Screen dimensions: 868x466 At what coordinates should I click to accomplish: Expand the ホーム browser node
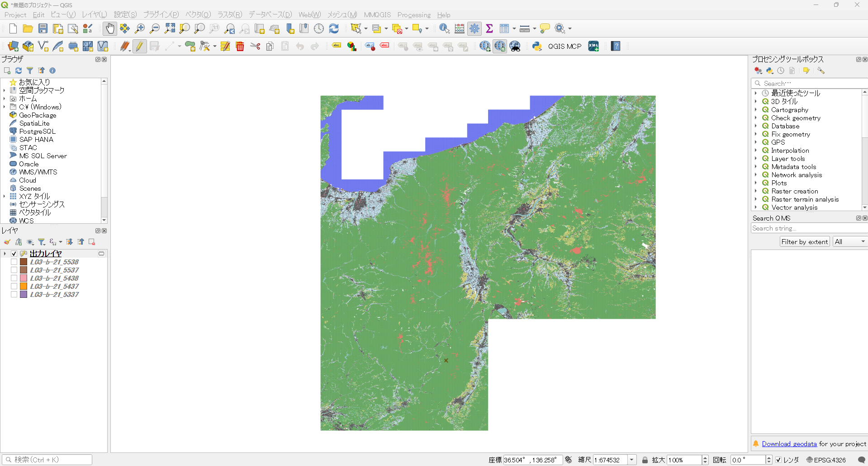point(5,99)
